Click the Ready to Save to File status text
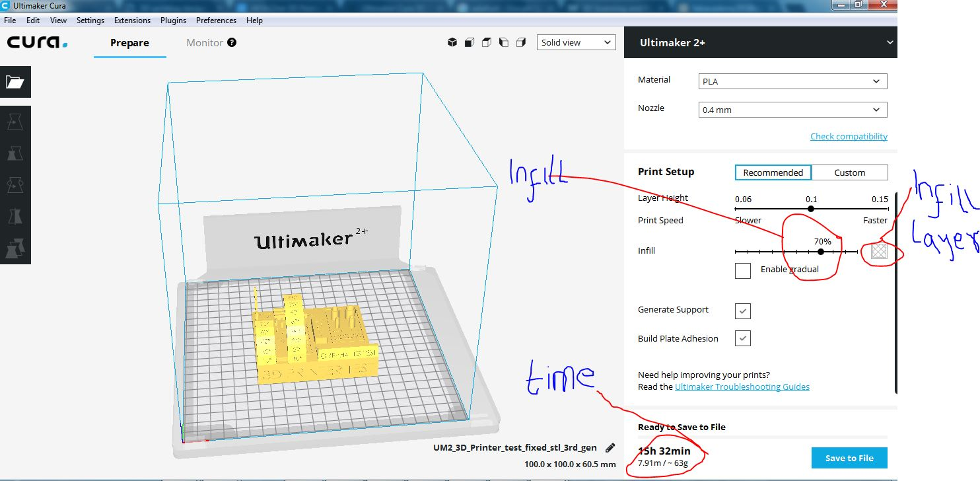Viewport: 980px width, 481px height. (x=682, y=427)
